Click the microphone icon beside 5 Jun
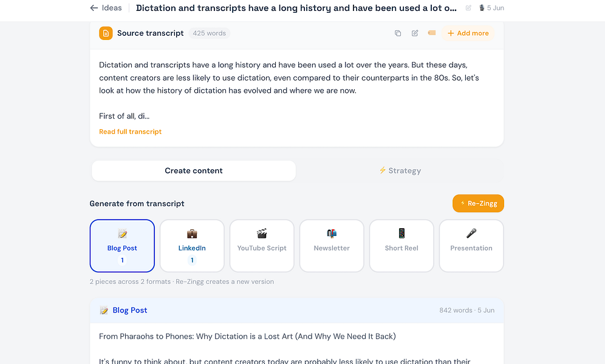Image resolution: width=605 pixels, height=364 pixels. (x=482, y=8)
